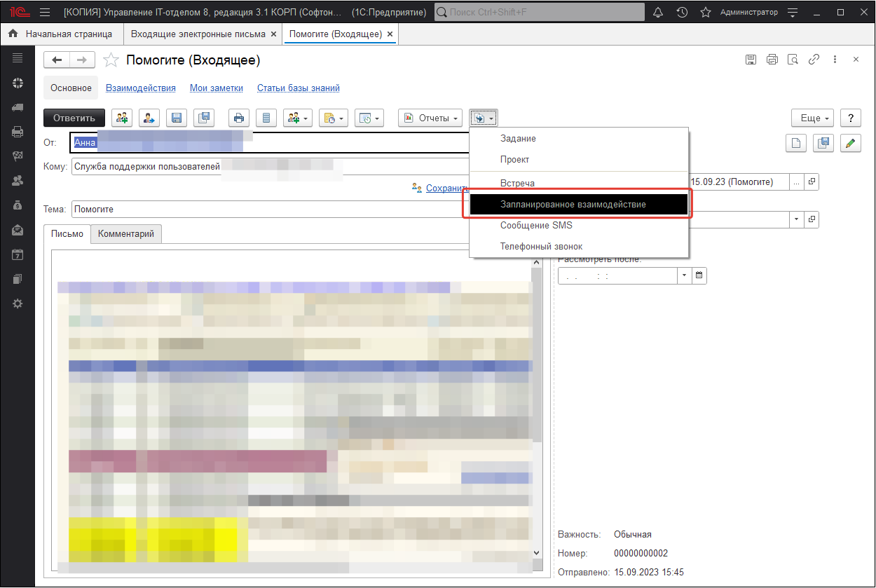
Task: Click the Ответить button
Action: 74,118
